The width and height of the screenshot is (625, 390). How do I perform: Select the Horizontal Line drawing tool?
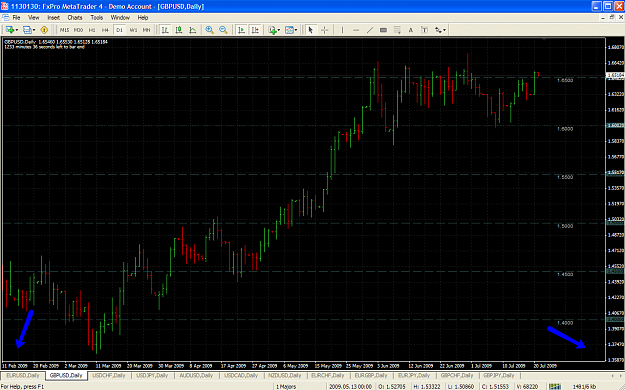tap(356, 30)
